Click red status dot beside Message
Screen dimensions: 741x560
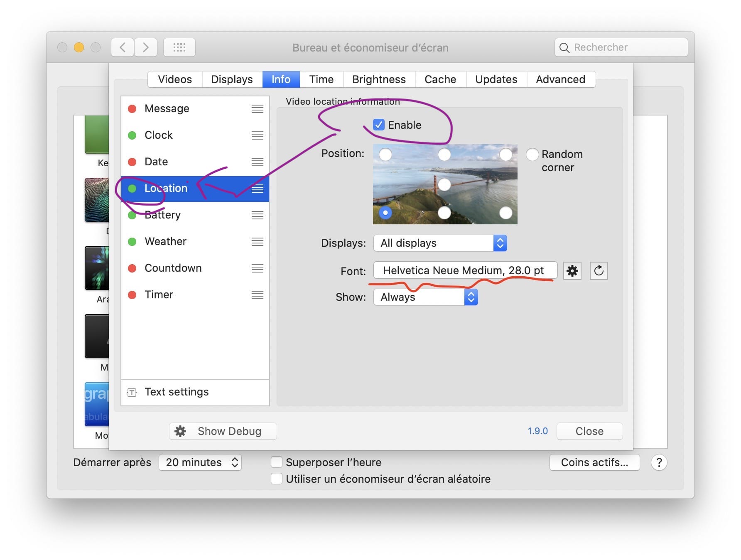coord(132,109)
